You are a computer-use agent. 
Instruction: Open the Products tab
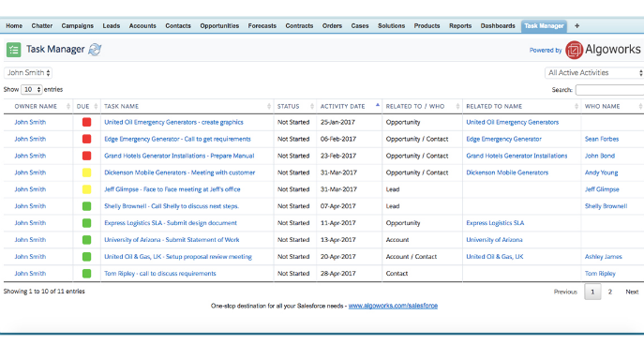coord(427,26)
